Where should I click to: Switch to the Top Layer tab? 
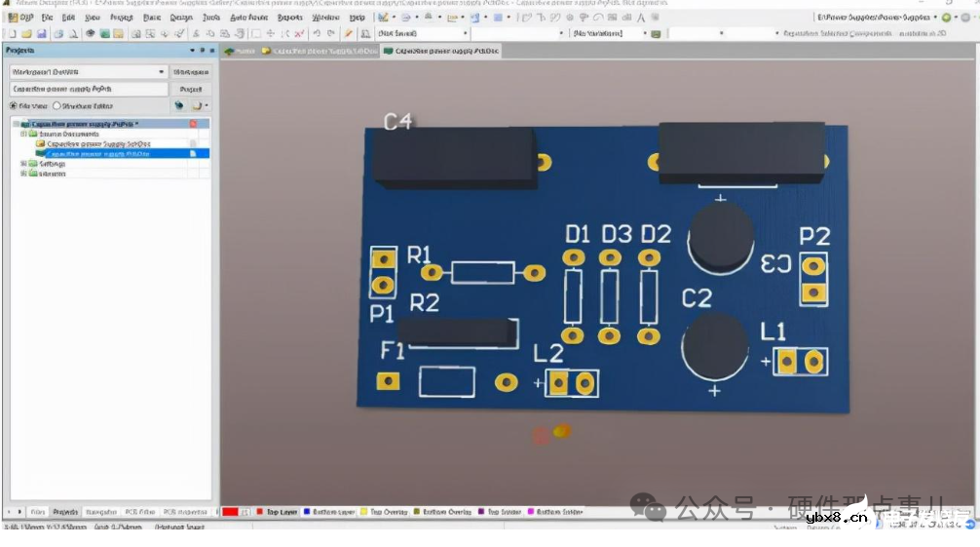pyautogui.click(x=281, y=512)
